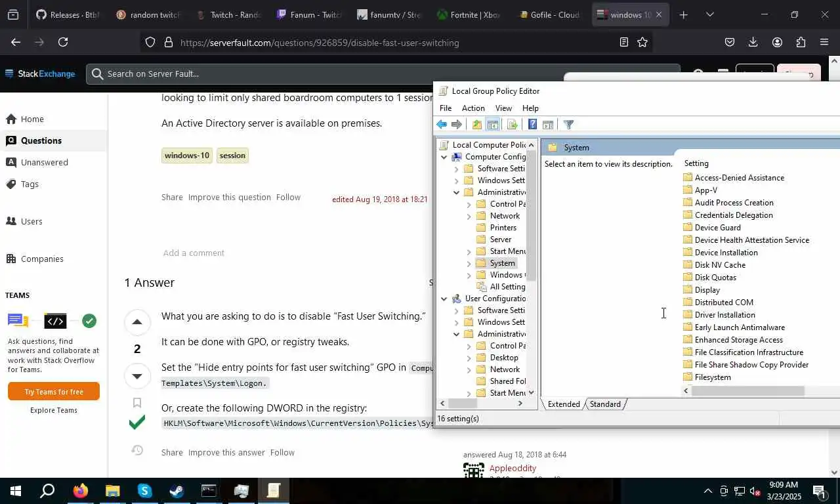Expand Windows Settings under Computer Configuration
840x504 pixels.
click(457, 180)
